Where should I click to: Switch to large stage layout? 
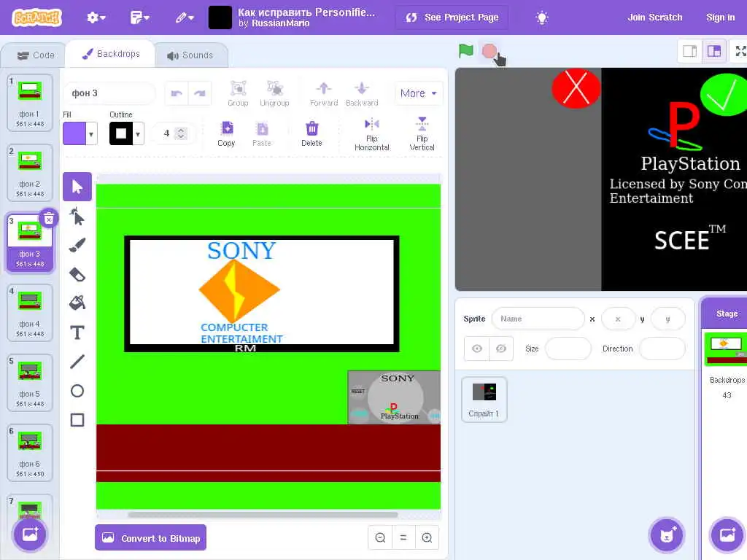click(714, 51)
